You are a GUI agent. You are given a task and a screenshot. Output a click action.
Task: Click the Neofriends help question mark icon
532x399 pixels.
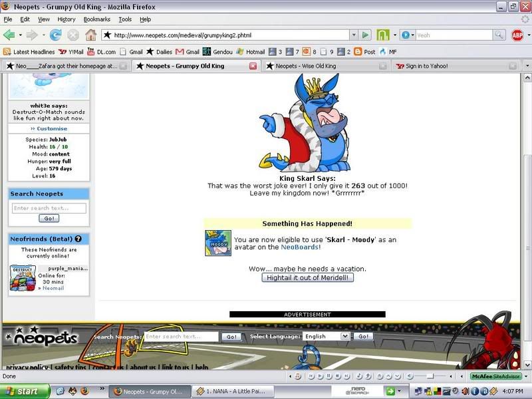(78, 239)
